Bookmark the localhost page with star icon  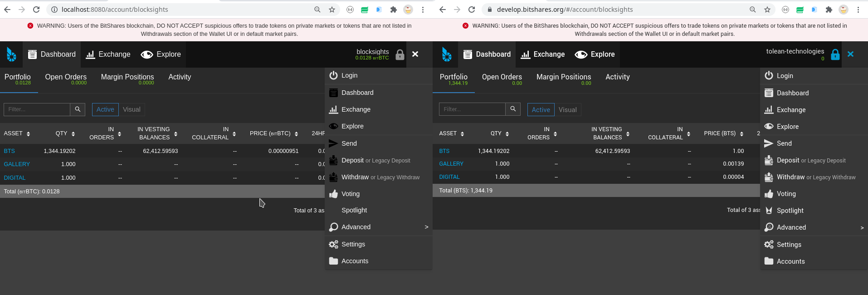pos(332,10)
